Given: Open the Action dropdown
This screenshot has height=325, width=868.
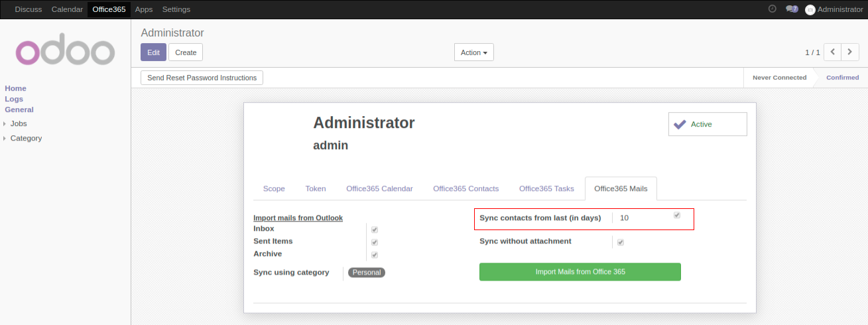Looking at the screenshot, I should pos(473,52).
